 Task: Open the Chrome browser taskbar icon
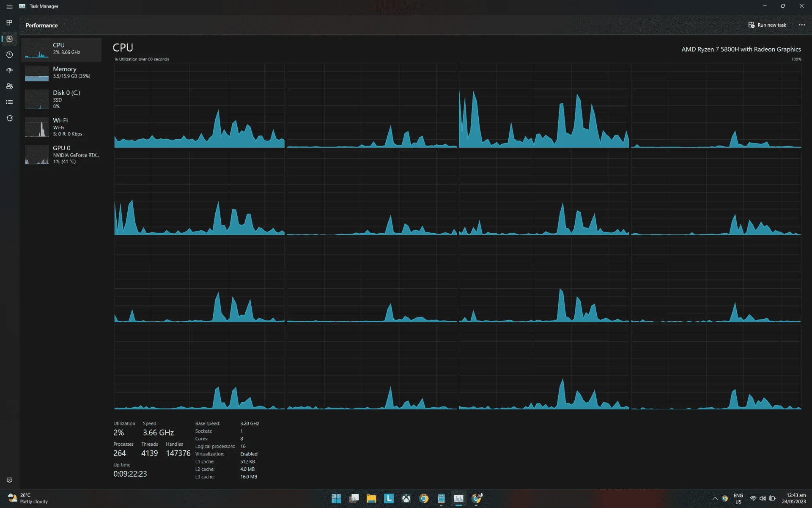coord(423,499)
